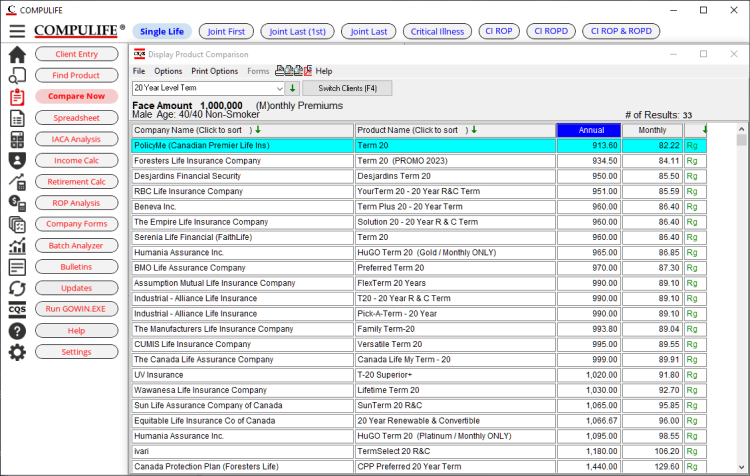
Task: Click the question mark icon in sidebar
Action: 17,331
